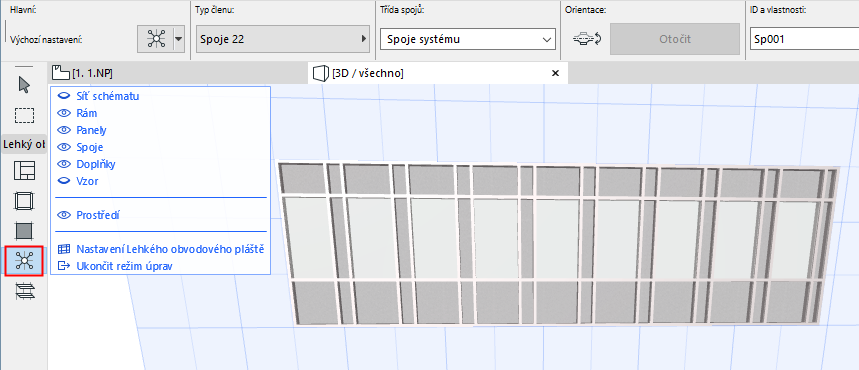Click the Otočit button
Viewport: 859px width, 370px height.
[x=674, y=39]
